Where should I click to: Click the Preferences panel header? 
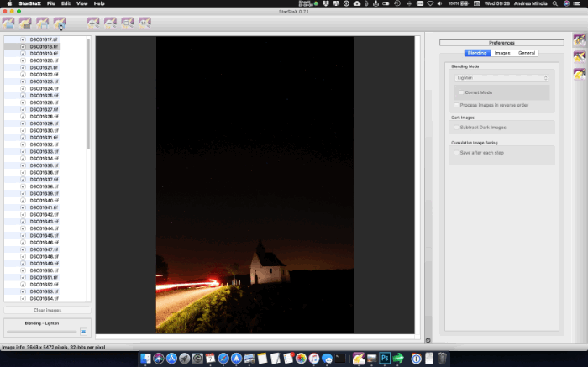501,43
